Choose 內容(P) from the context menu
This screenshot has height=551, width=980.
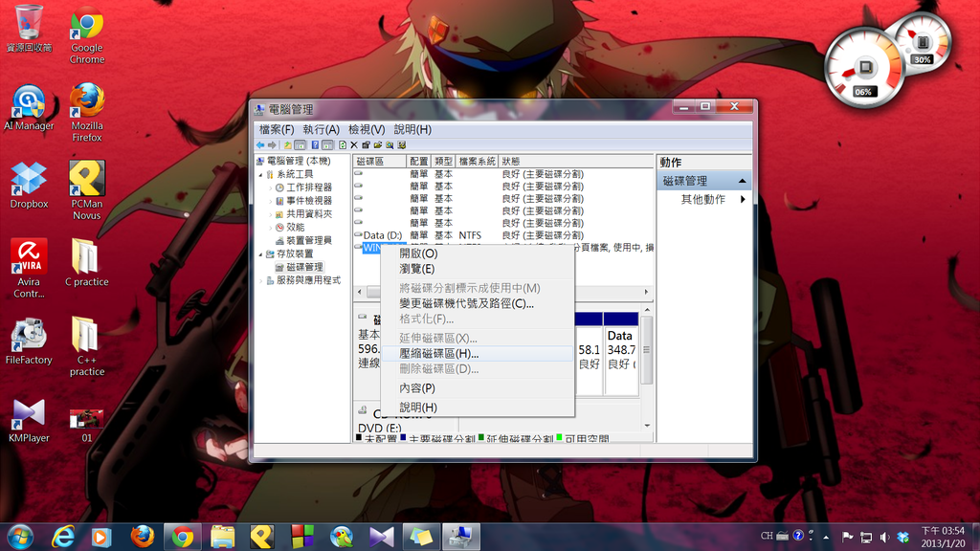(478, 388)
